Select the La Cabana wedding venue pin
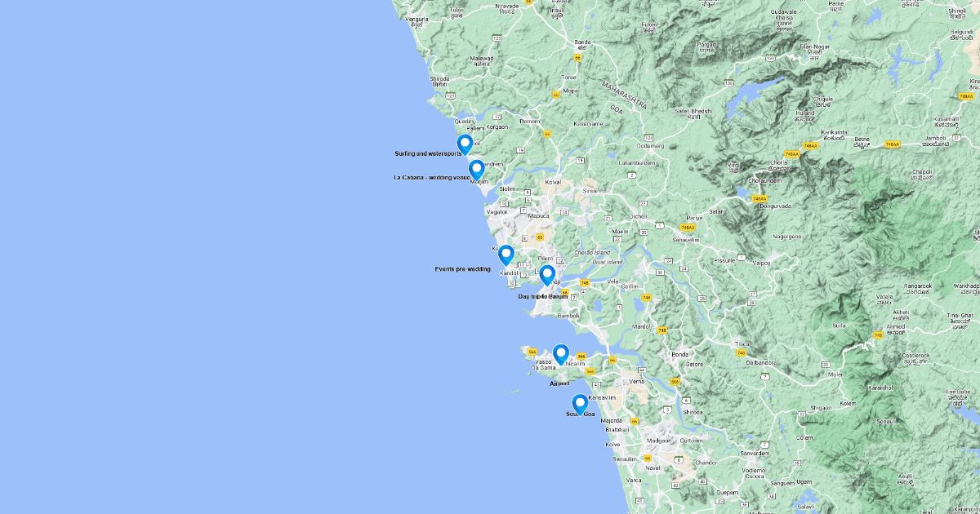The height and width of the screenshot is (514, 980). coord(476,170)
